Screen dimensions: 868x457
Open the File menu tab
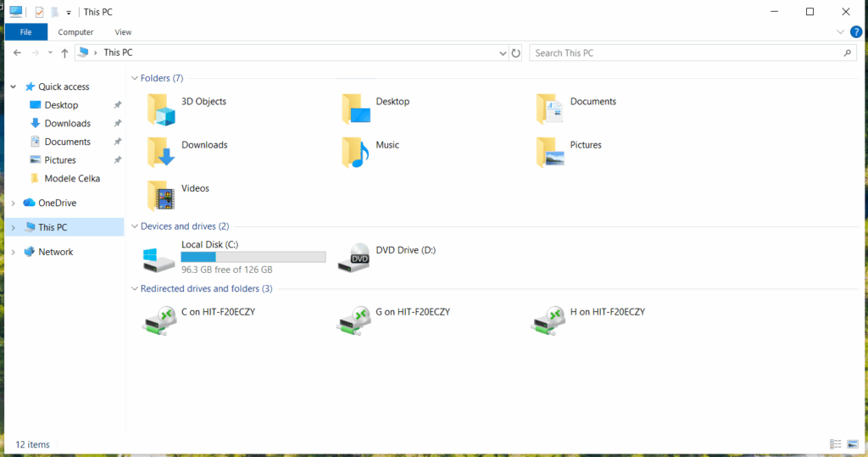[26, 32]
